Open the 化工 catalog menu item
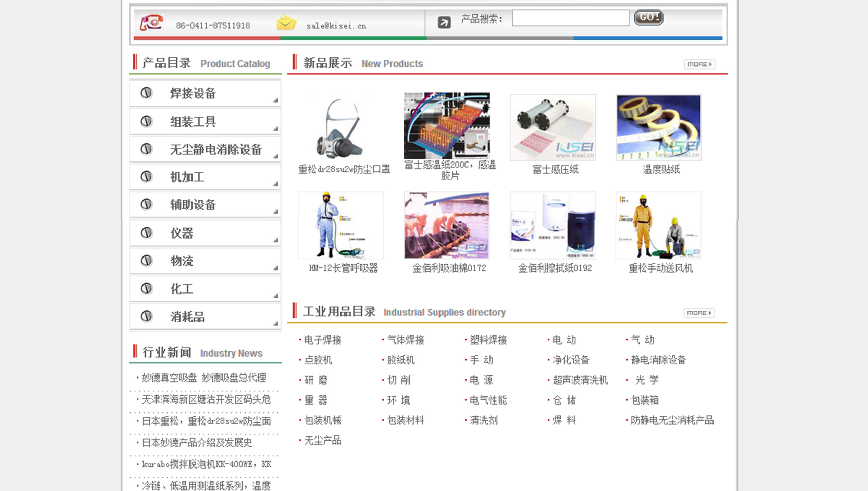868x491 pixels. 182,289
